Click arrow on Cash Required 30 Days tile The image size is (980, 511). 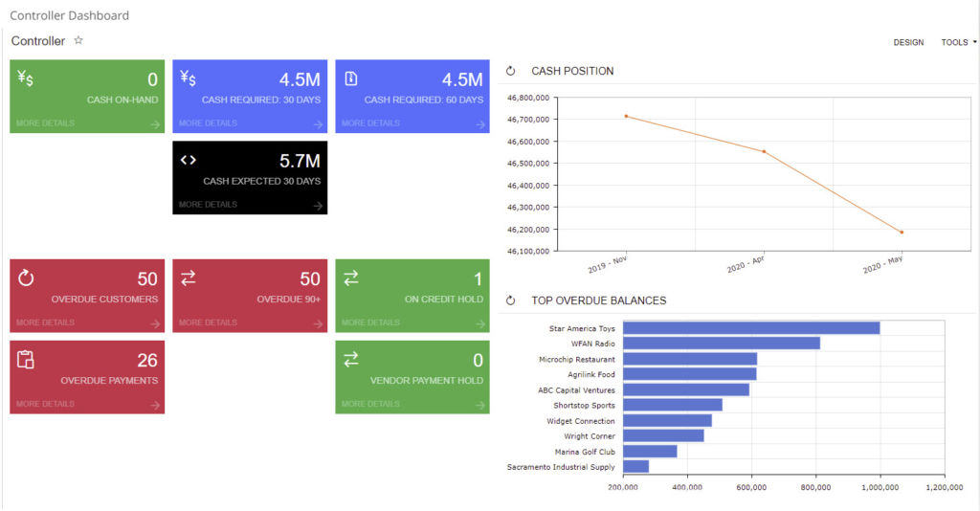tap(317, 124)
